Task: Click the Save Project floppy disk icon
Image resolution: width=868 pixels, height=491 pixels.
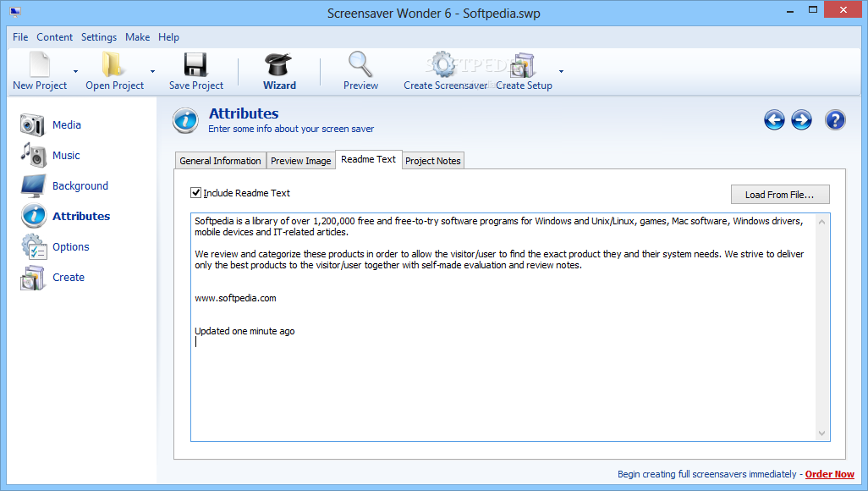Action: (195, 64)
